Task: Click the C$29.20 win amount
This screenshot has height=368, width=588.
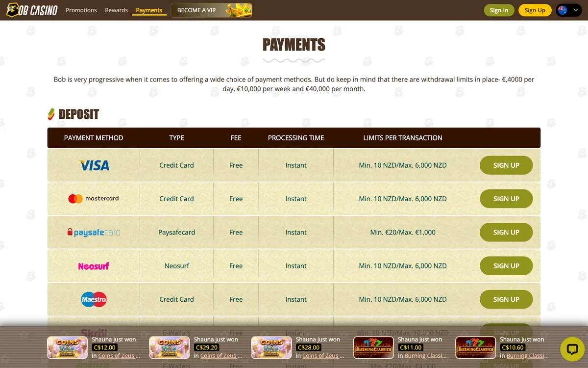Action: (207, 347)
